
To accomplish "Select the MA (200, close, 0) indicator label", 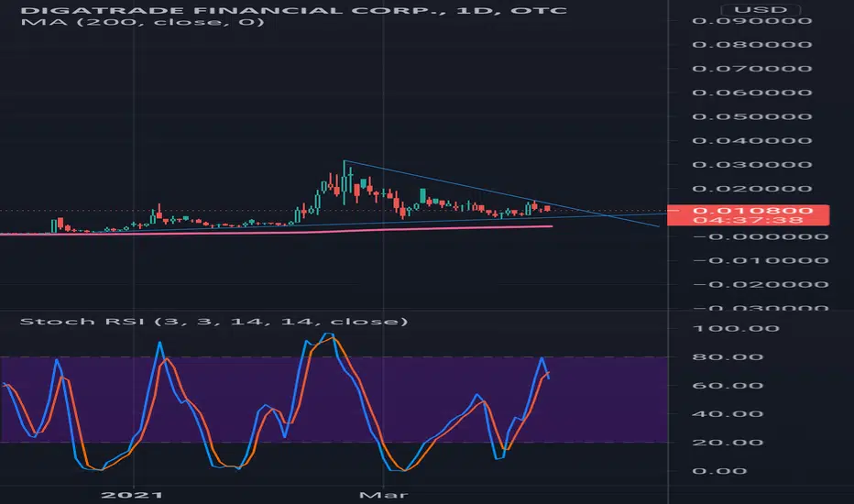I will click(142, 22).
